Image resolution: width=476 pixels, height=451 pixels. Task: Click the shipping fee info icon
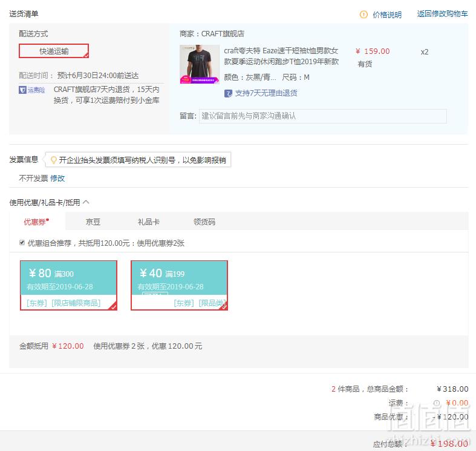coord(437,403)
